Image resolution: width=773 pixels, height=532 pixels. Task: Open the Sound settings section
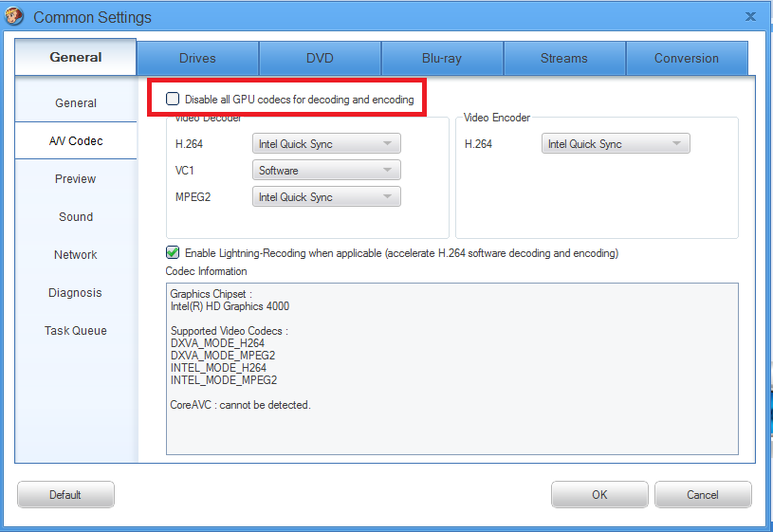[76, 217]
